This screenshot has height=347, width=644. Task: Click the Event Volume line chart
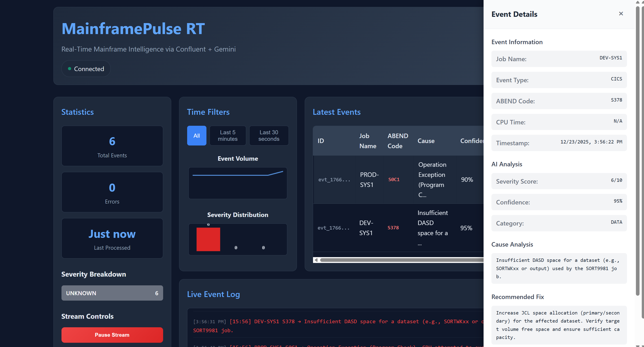tap(237, 183)
